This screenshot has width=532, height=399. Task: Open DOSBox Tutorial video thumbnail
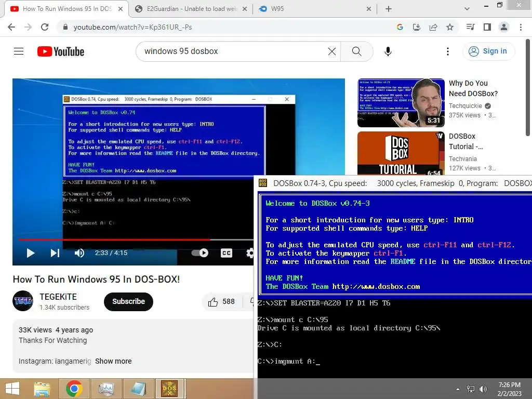coord(401,153)
